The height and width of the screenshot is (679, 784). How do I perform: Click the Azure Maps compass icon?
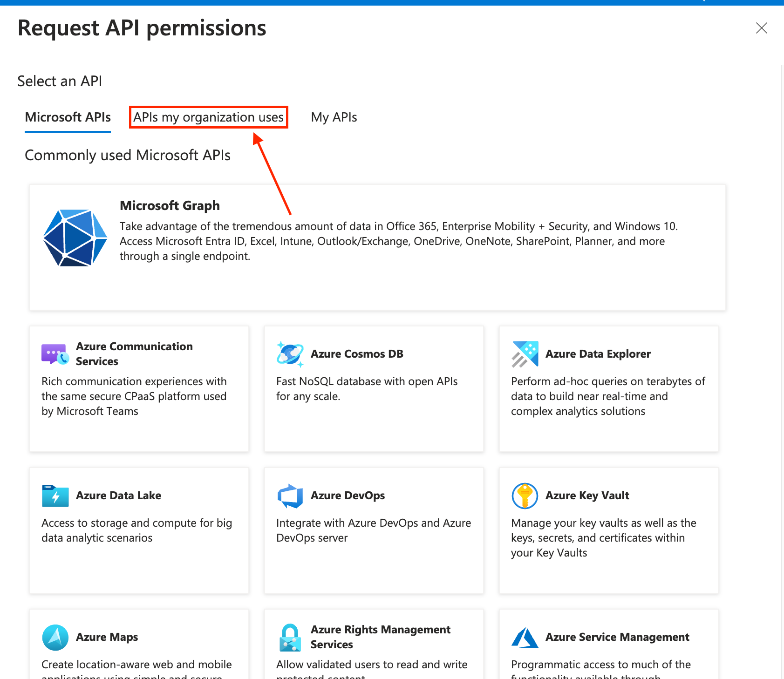pyautogui.click(x=55, y=637)
